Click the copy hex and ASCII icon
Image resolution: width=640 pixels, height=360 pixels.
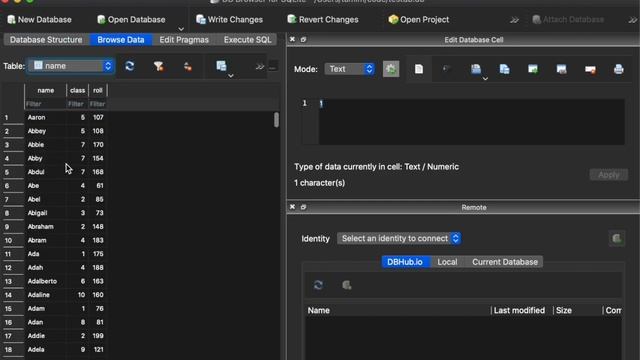coord(504,69)
